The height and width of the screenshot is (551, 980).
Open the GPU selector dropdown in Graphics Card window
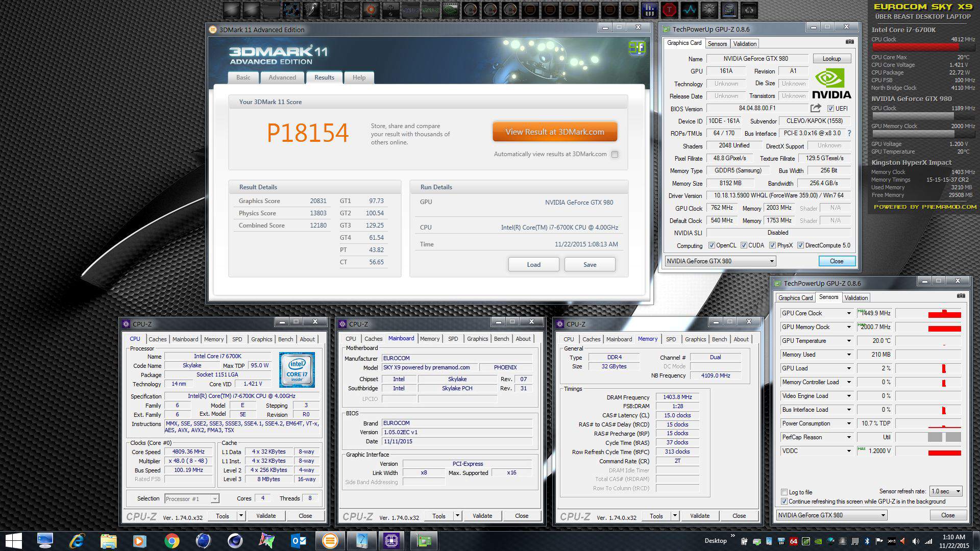720,261
